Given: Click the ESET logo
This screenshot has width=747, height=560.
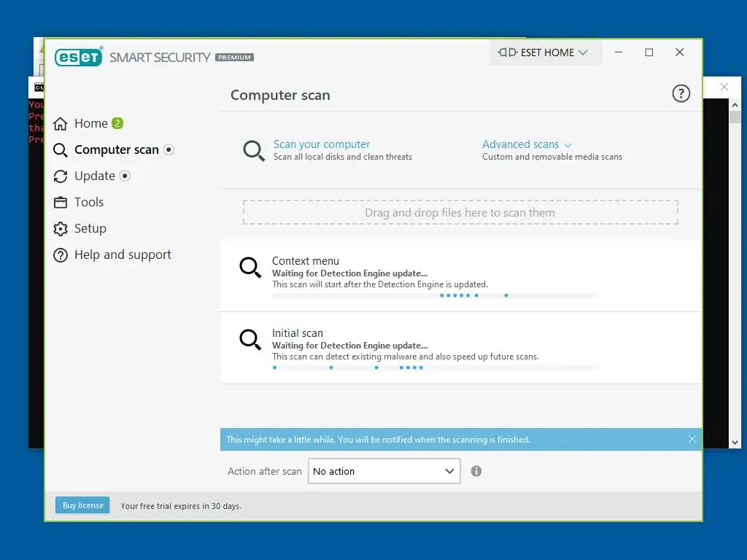Looking at the screenshot, I should tap(79, 57).
